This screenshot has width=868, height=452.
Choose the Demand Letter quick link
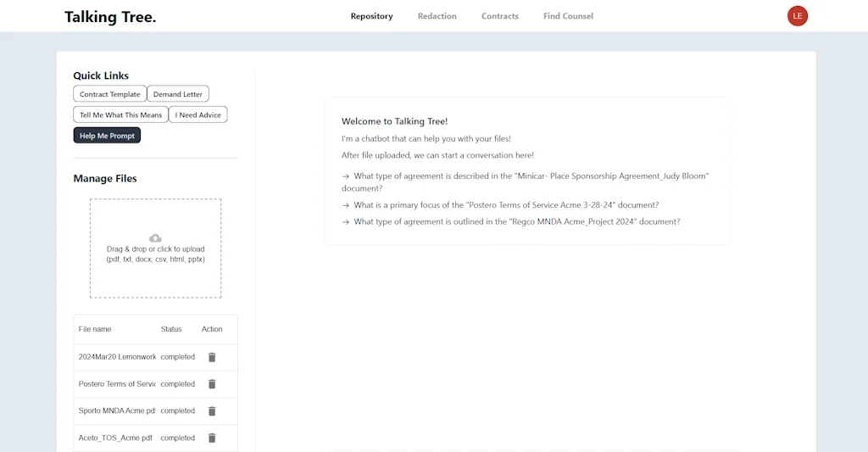178,94
